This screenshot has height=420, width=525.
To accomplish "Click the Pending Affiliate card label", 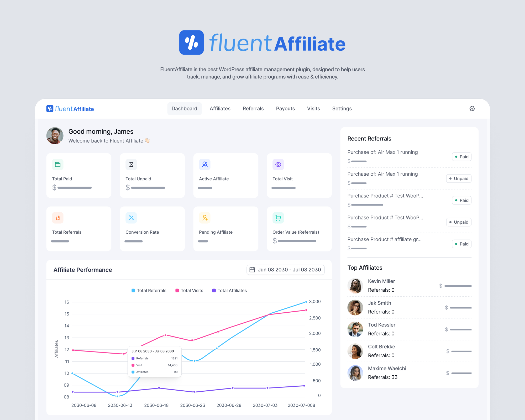I will point(216,232).
